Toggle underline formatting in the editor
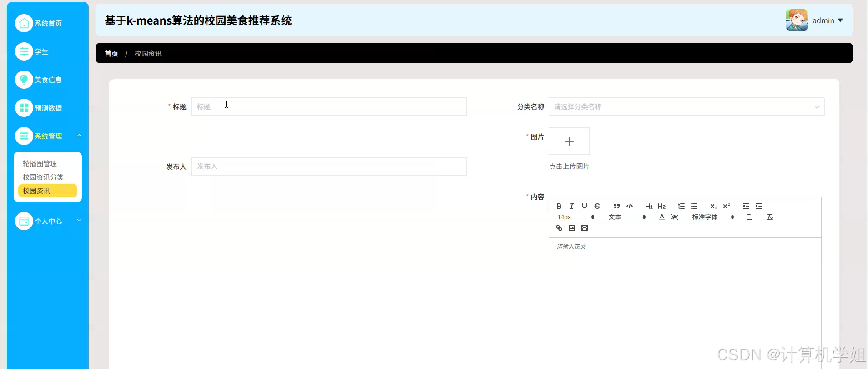 tap(585, 206)
